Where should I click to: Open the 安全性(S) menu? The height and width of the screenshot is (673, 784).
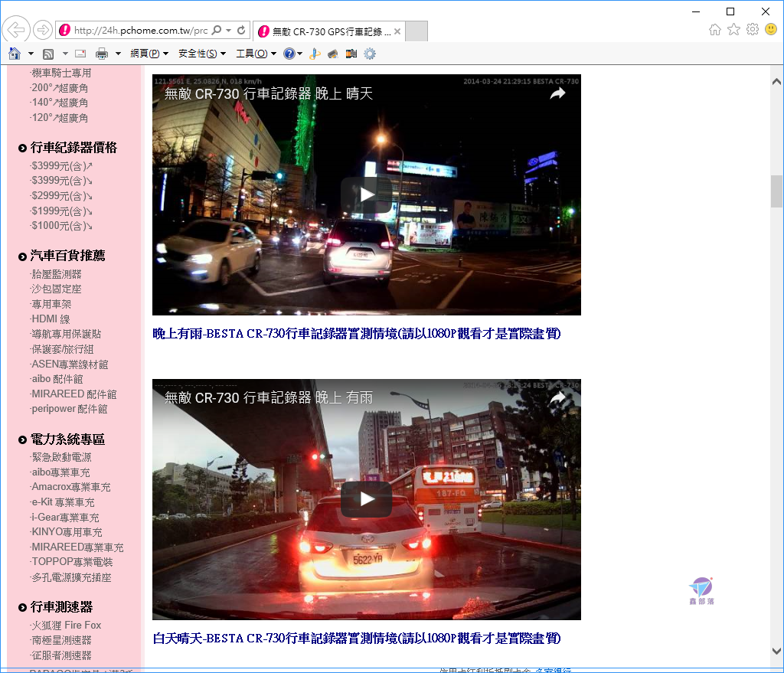[202, 54]
